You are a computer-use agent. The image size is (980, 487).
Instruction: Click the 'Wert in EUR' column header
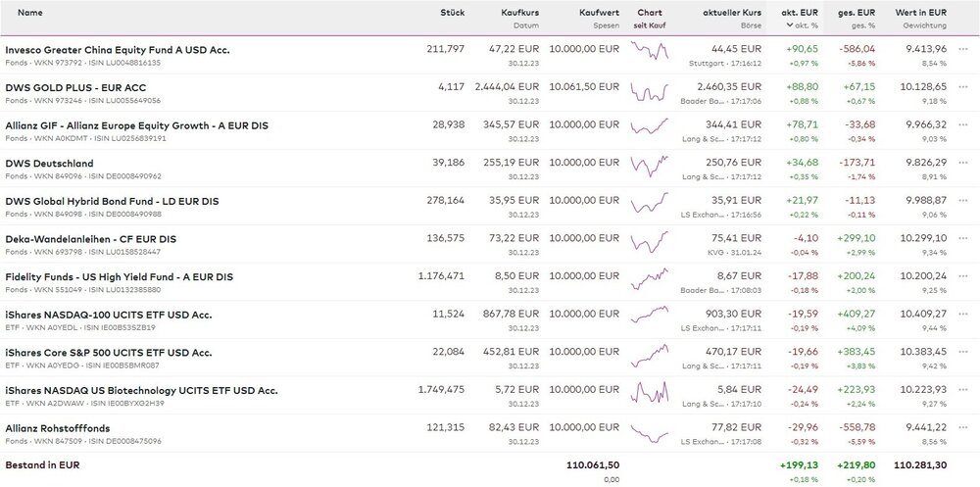[x=921, y=13]
